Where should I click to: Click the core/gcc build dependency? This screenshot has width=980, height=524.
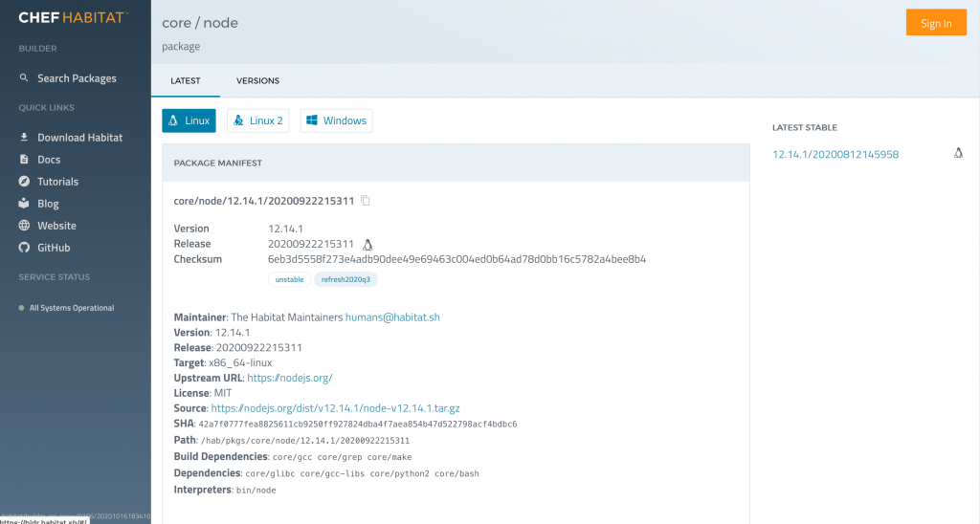(x=293, y=457)
